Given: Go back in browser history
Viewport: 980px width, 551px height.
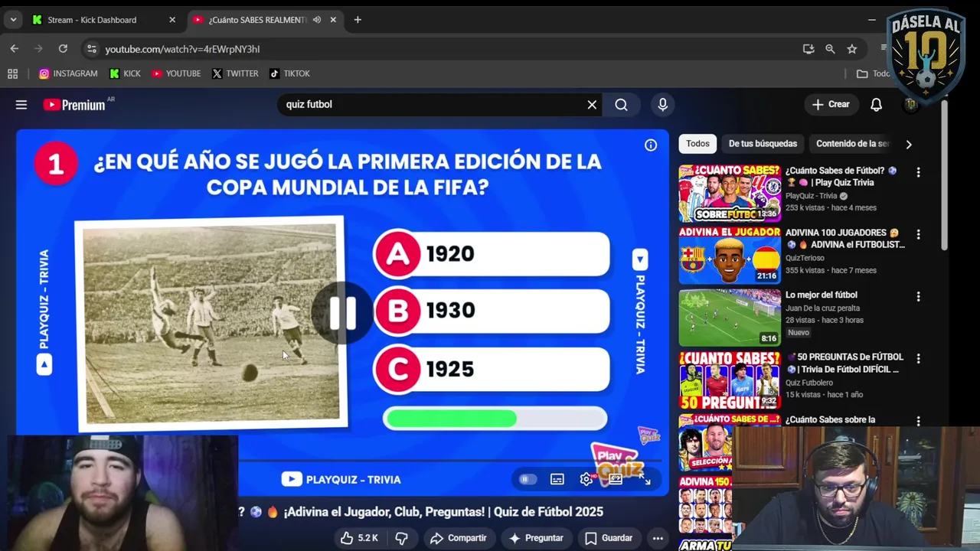Looking at the screenshot, I should pos(15,49).
